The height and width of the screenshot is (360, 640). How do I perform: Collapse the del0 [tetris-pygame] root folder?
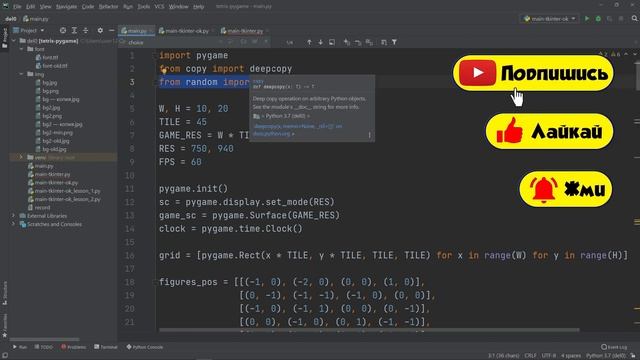14,41
